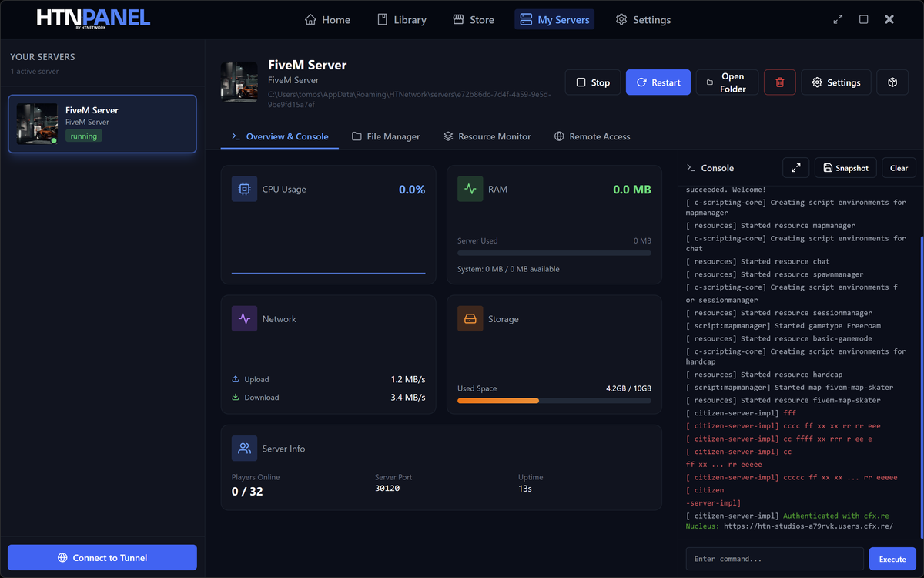Connect to Tunnel
Screen dimensions: 924x578
(x=102, y=557)
